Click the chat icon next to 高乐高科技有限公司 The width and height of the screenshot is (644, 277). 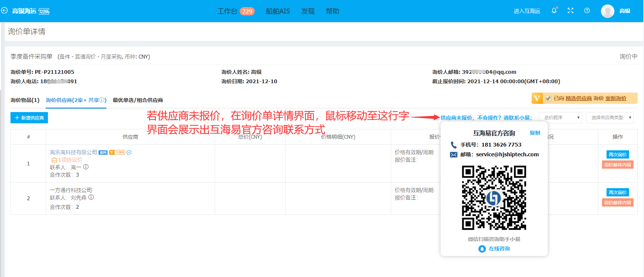tap(129, 153)
